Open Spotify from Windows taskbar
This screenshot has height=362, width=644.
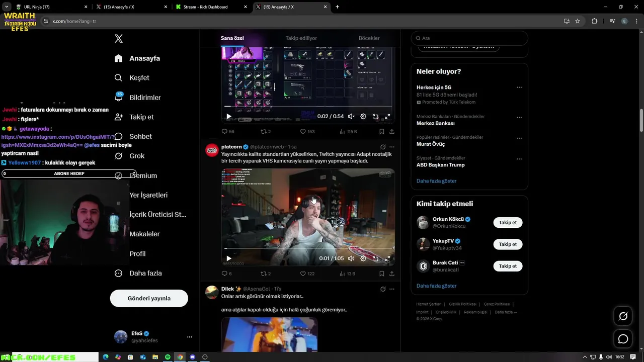(x=168, y=357)
